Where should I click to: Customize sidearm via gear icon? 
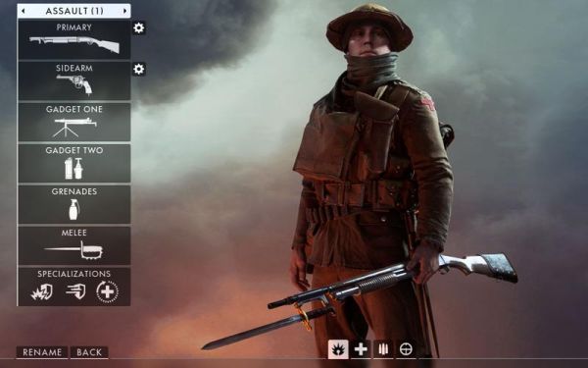[139, 69]
